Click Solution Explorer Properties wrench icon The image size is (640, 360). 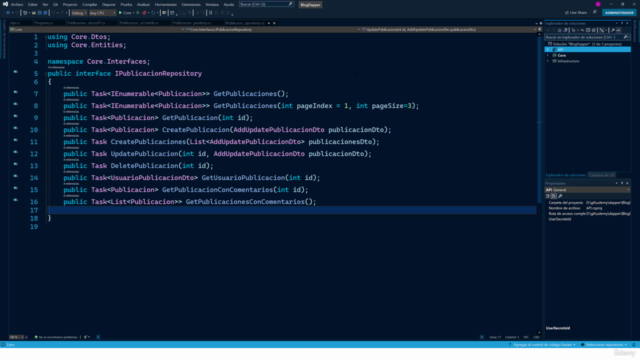point(613,30)
